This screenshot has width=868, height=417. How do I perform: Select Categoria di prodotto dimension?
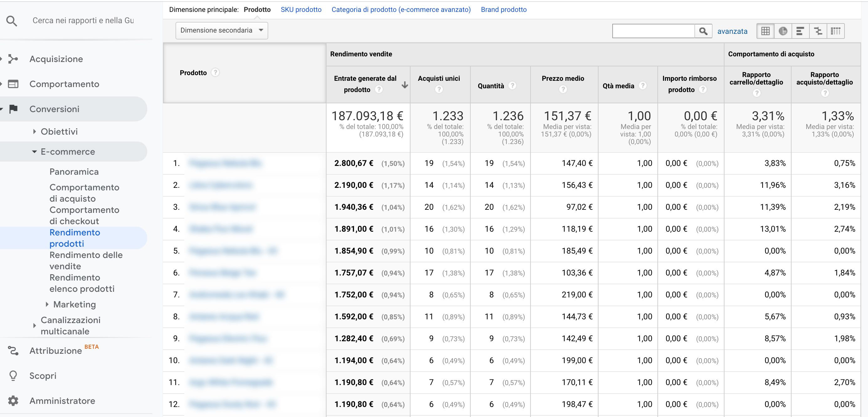401,9
